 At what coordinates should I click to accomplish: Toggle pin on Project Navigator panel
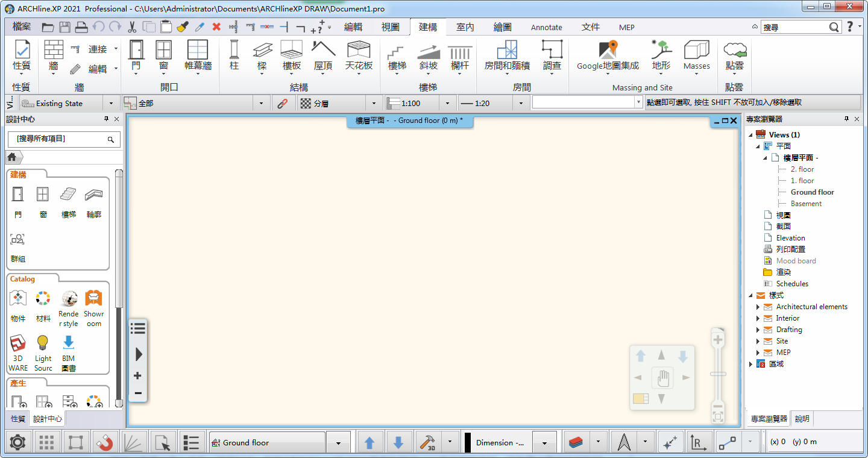(x=846, y=119)
